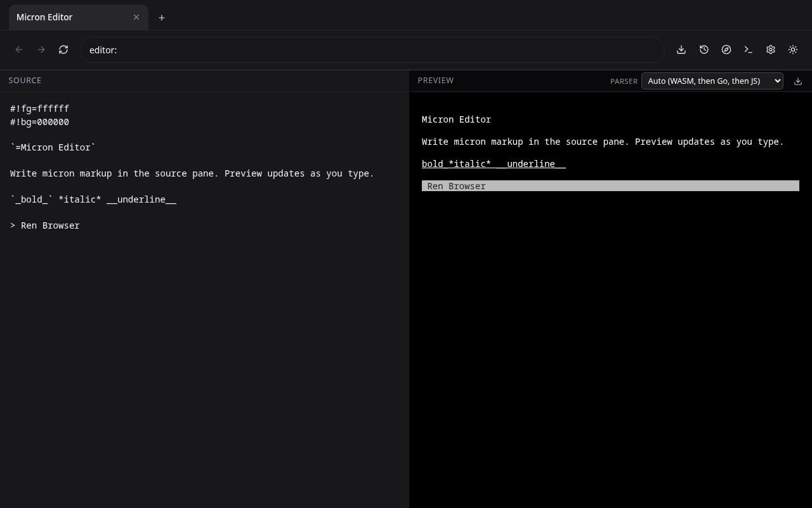Click the PREVIEW panel label
The height and width of the screenshot is (508, 812).
pos(436,81)
